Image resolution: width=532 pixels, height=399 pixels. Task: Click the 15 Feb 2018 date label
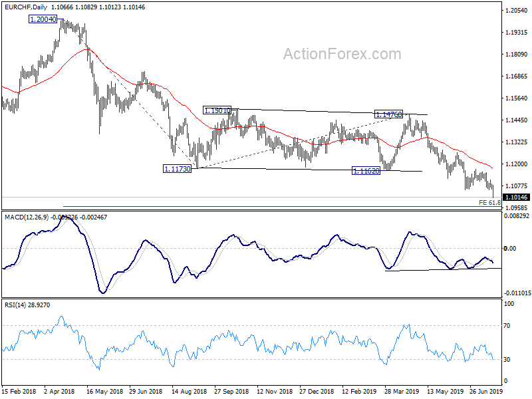click(19, 392)
